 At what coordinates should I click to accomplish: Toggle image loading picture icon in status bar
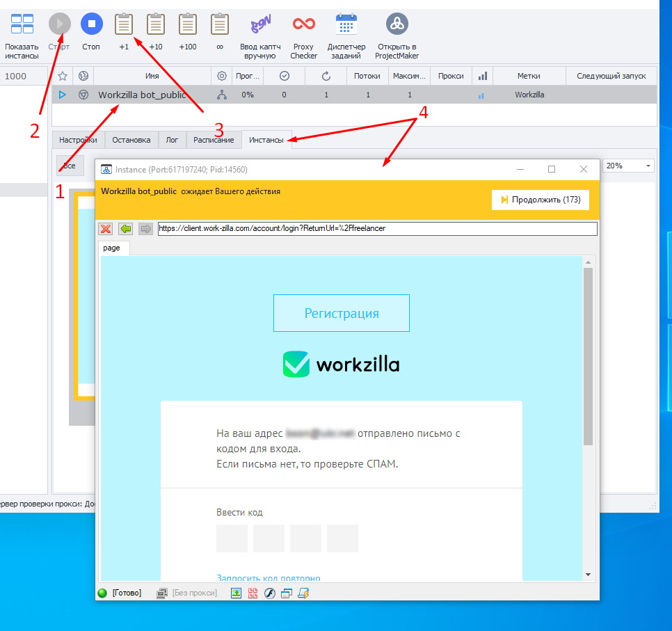236,593
